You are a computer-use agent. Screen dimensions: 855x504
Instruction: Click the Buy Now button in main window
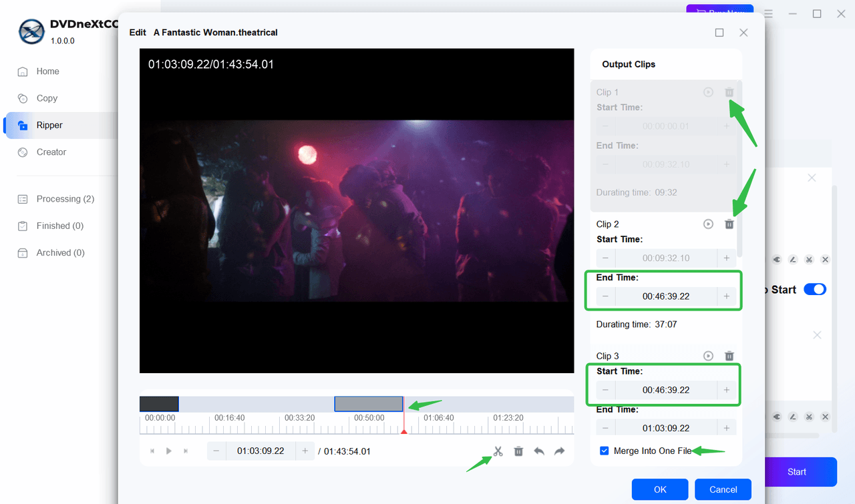(x=719, y=10)
